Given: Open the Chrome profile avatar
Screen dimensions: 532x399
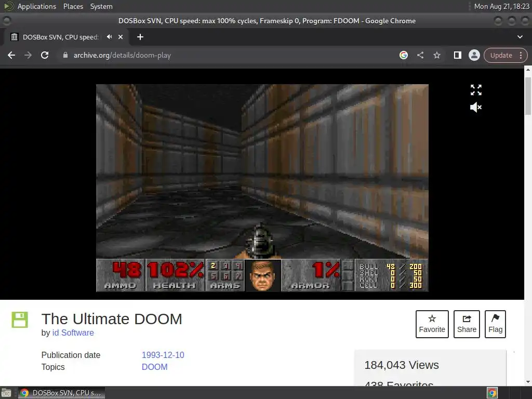Looking at the screenshot, I should coord(474,55).
